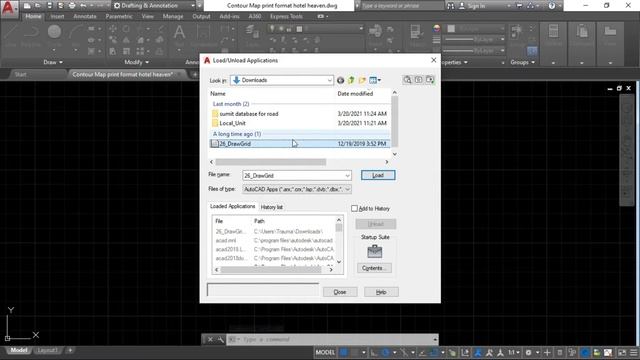Click the Clean Screen icon in status bar
Viewport: 640px width, 360px height.
(x=622, y=352)
